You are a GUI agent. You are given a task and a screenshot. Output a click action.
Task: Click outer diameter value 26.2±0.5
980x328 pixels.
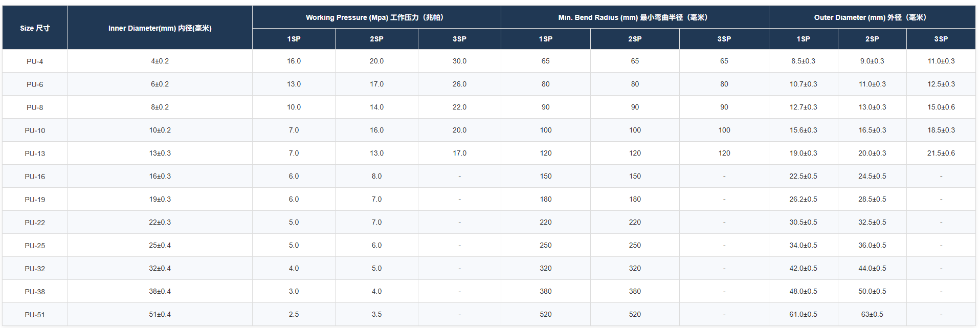click(x=804, y=199)
